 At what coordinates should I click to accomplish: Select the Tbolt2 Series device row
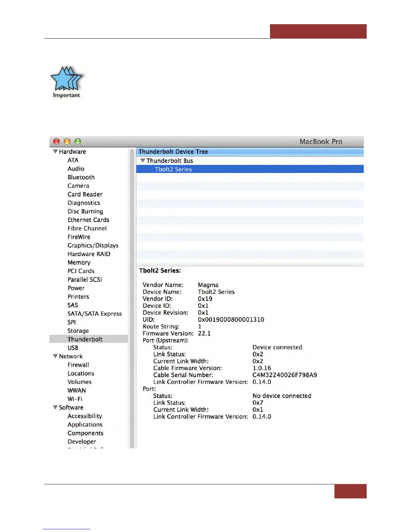click(250, 169)
